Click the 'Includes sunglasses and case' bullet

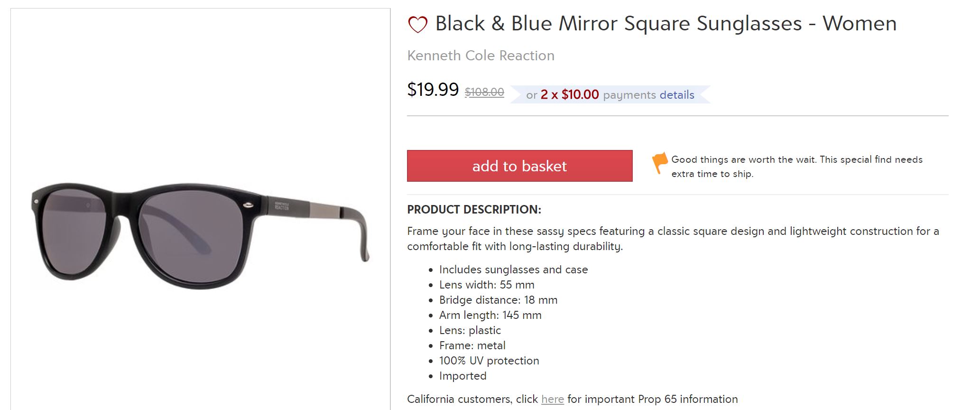513,270
